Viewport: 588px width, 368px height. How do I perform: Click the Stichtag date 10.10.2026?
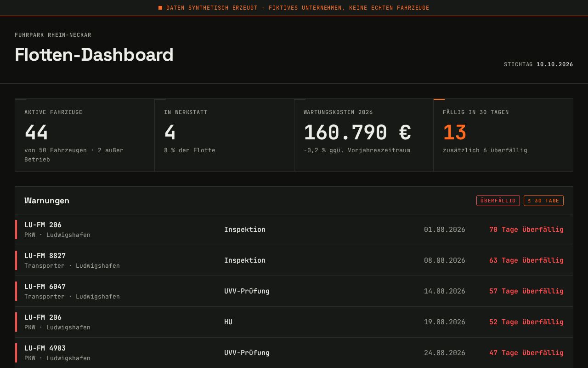pyautogui.click(x=554, y=64)
